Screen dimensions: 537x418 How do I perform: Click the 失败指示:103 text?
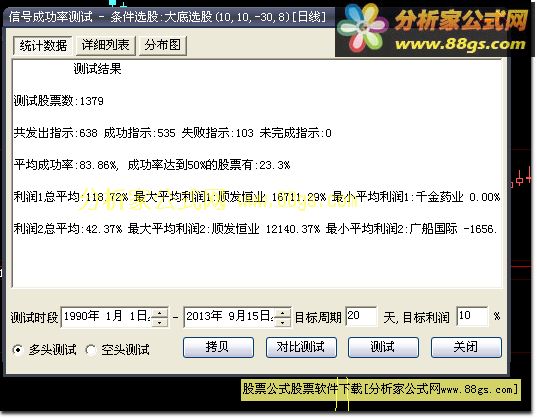217,133
